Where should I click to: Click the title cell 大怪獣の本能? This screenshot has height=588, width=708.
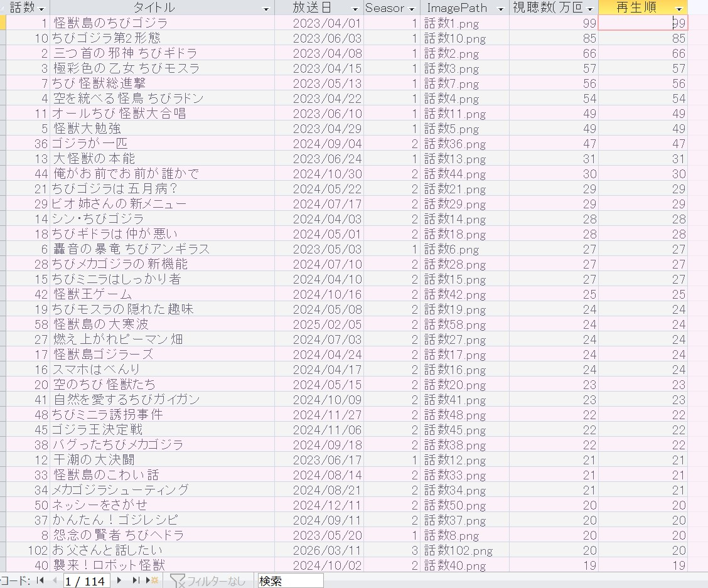click(x=162, y=159)
